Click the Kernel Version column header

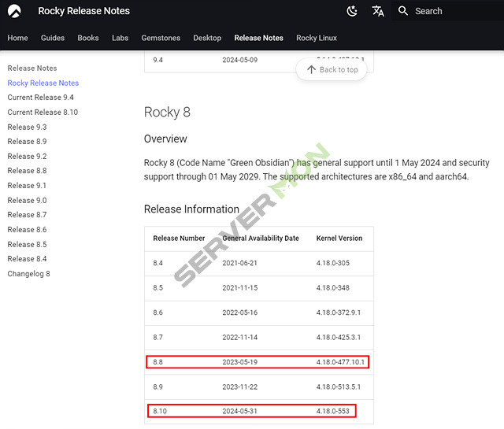(339, 239)
